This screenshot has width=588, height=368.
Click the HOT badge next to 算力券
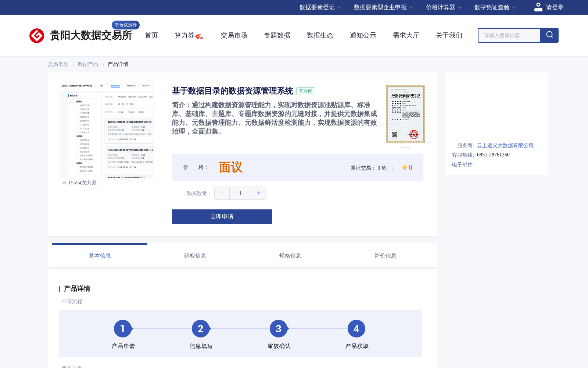[200, 36]
